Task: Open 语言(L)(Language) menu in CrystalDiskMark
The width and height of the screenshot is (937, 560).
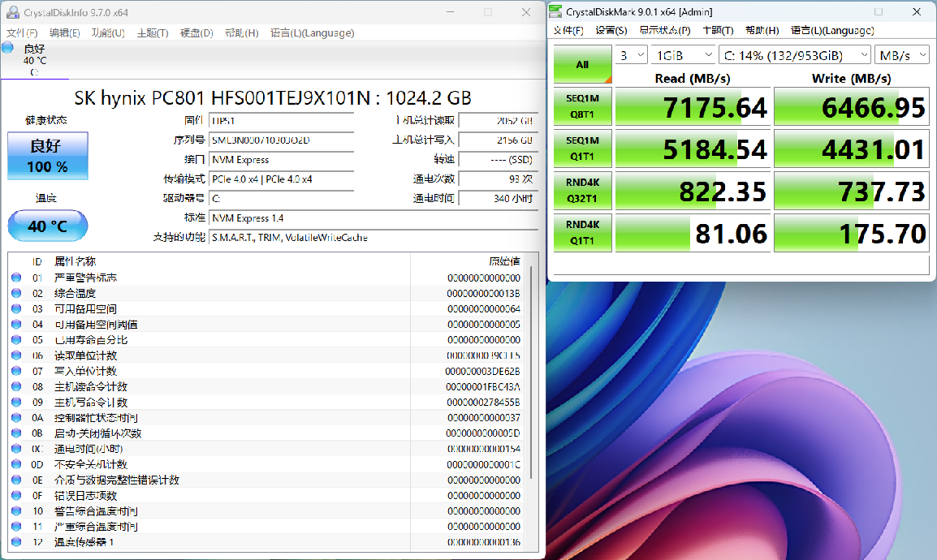Action: click(832, 31)
